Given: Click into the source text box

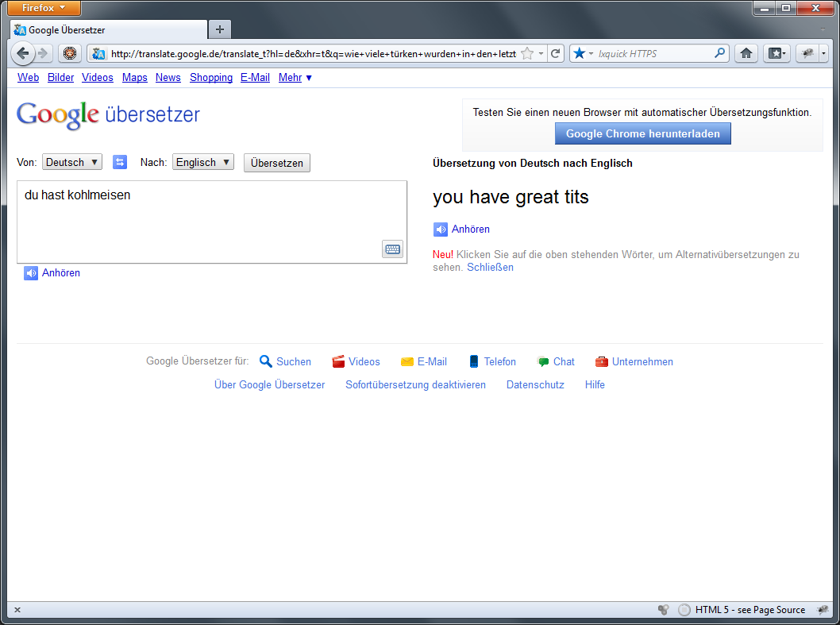Looking at the screenshot, I should pyautogui.click(x=212, y=222).
